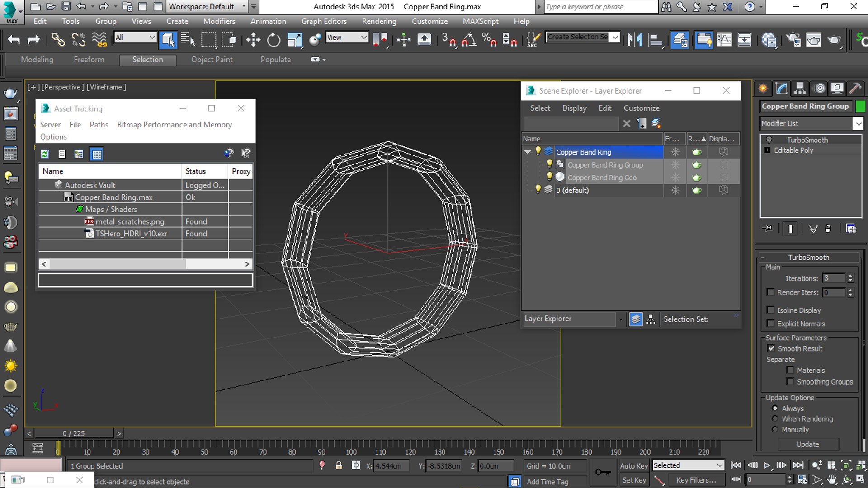Open the Modifier List dropdown
Image resolution: width=868 pixels, height=488 pixels.
(x=858, y=123)
